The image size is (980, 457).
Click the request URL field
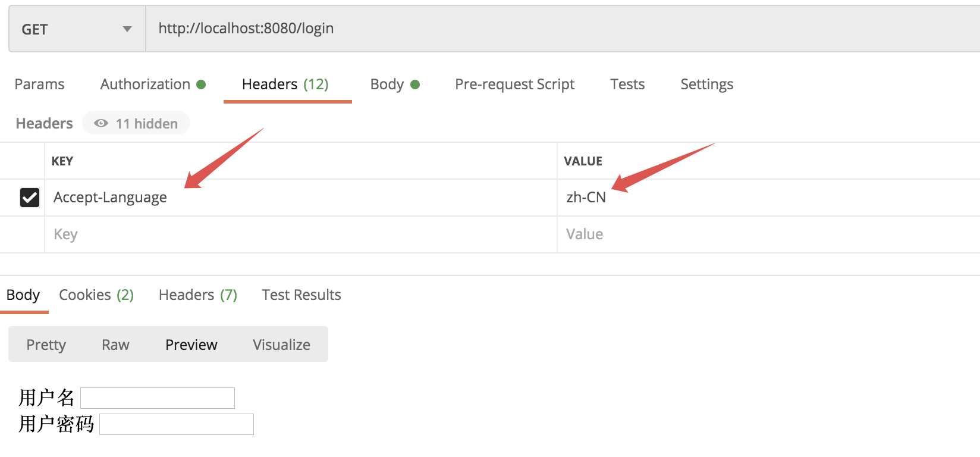pos(535,29)
